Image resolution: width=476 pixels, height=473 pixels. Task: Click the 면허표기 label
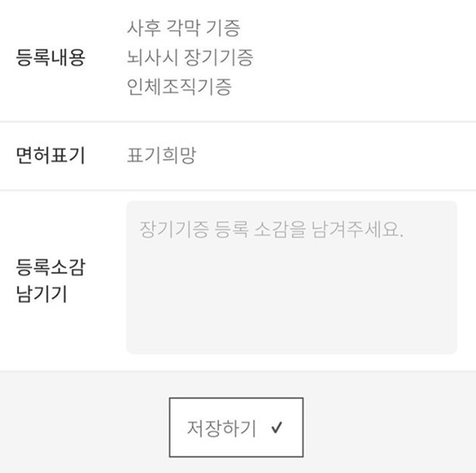tap(51, 155)
